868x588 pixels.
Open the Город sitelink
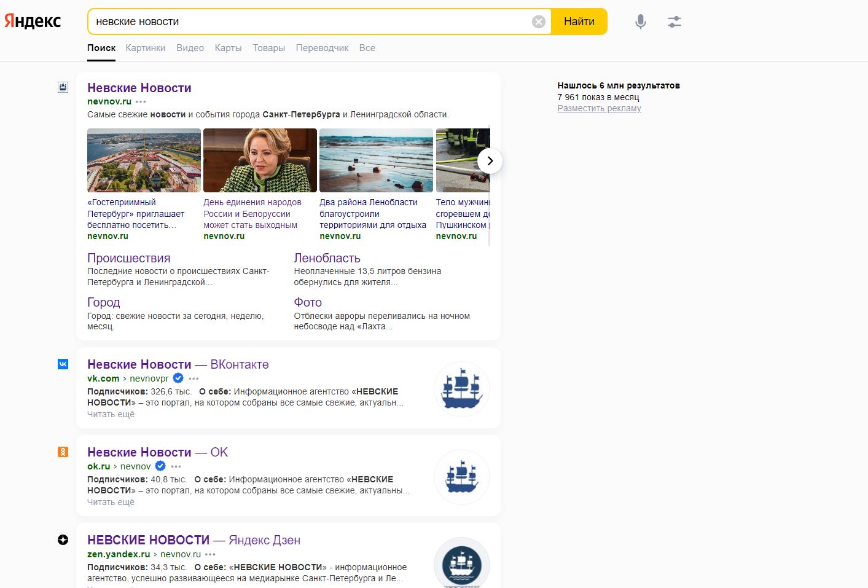104,302
